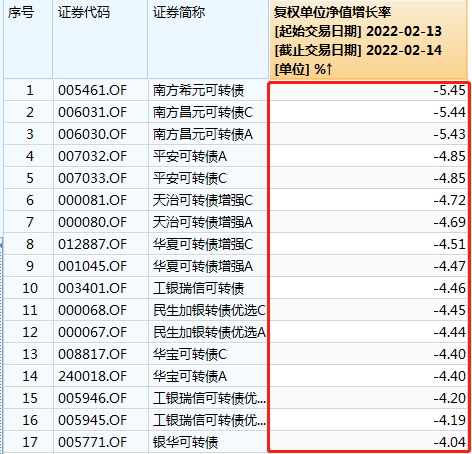Sort by the 复权单位净值增长率 column header
This screenshot has height=454, width=472.
pyautogui.click(x=368, y=39)
